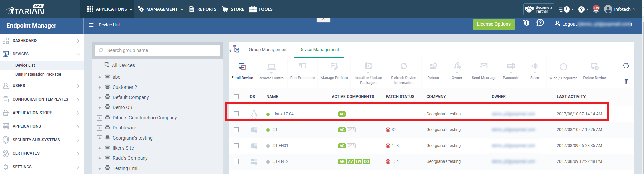
Task: Open the recent activity clock dropdown
Action: click(566, 9)
